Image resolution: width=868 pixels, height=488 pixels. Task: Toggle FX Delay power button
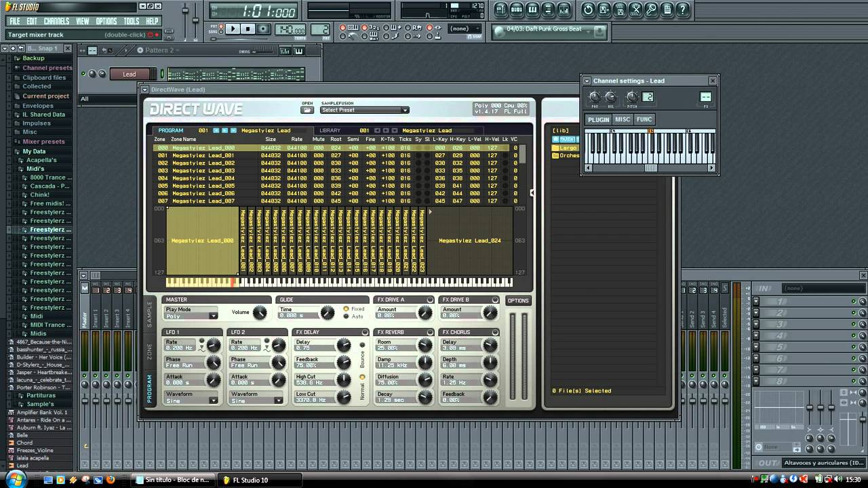(x=365, y=332)
